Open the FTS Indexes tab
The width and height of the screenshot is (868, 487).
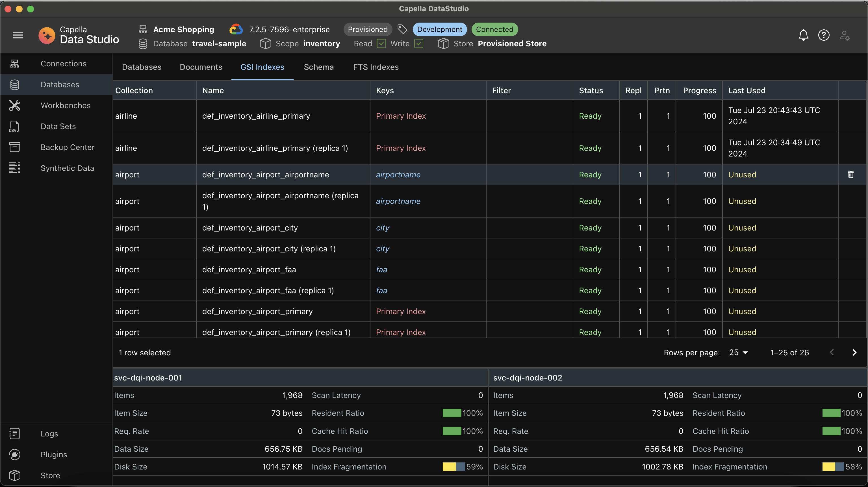coord(376,67)
